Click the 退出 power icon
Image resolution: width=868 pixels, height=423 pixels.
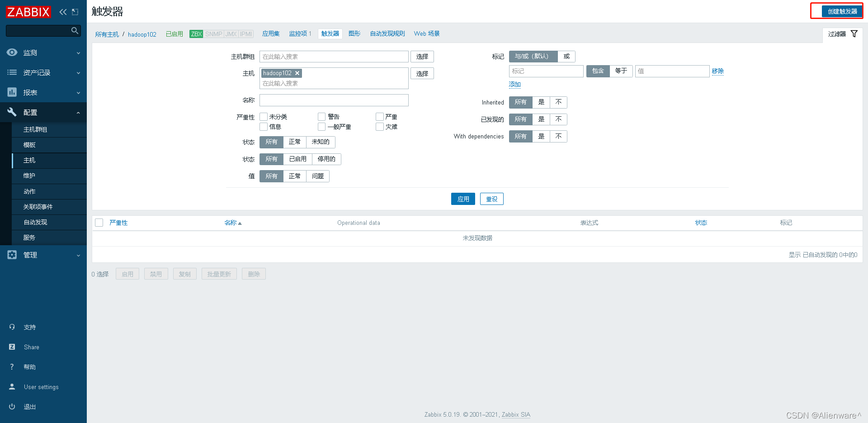click(12, 407)
